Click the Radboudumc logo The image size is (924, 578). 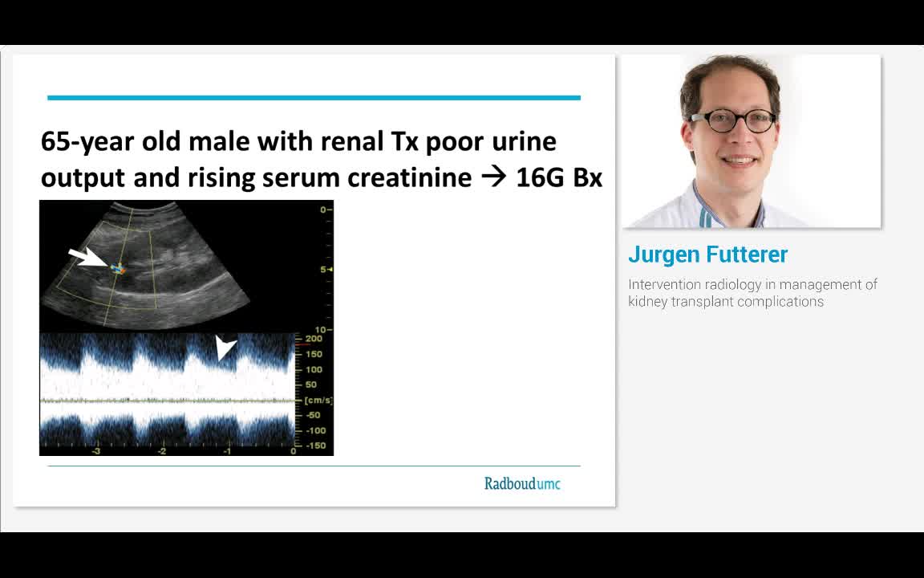click(x=521, y=484)
